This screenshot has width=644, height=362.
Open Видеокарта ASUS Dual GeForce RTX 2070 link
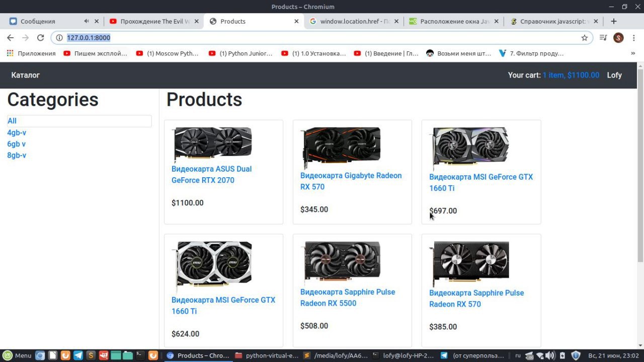coord(212,175)
